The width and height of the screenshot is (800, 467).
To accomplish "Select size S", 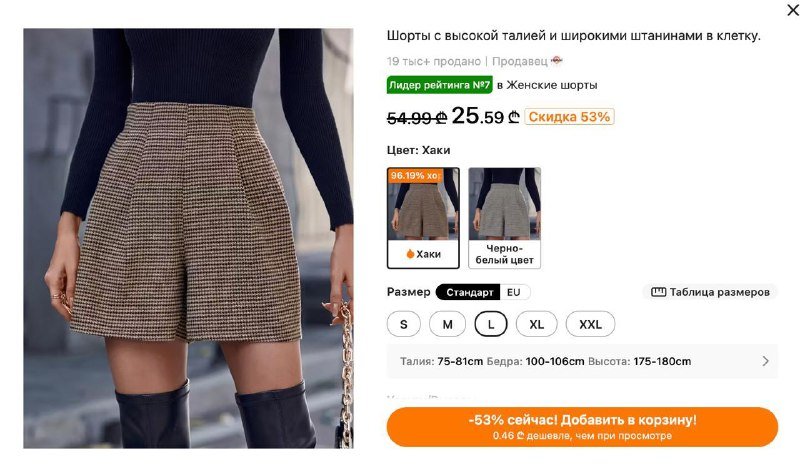I will (404, 324).
